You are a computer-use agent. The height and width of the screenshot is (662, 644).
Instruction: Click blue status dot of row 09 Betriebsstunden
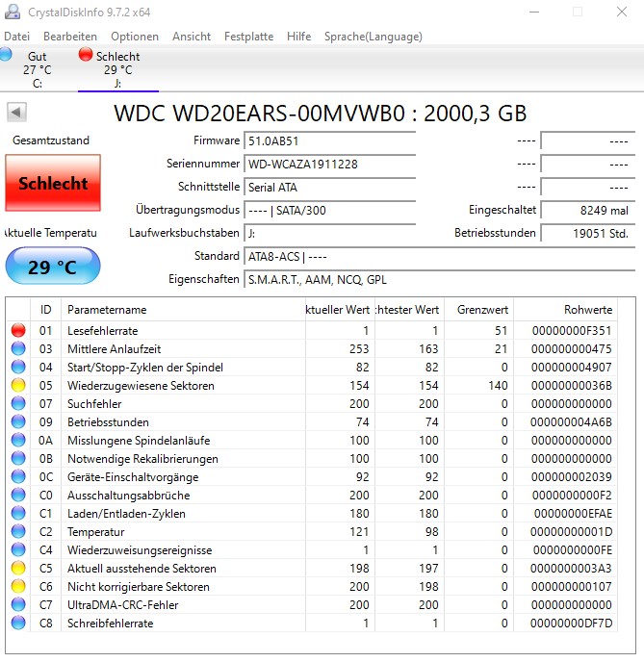point(18,421)
